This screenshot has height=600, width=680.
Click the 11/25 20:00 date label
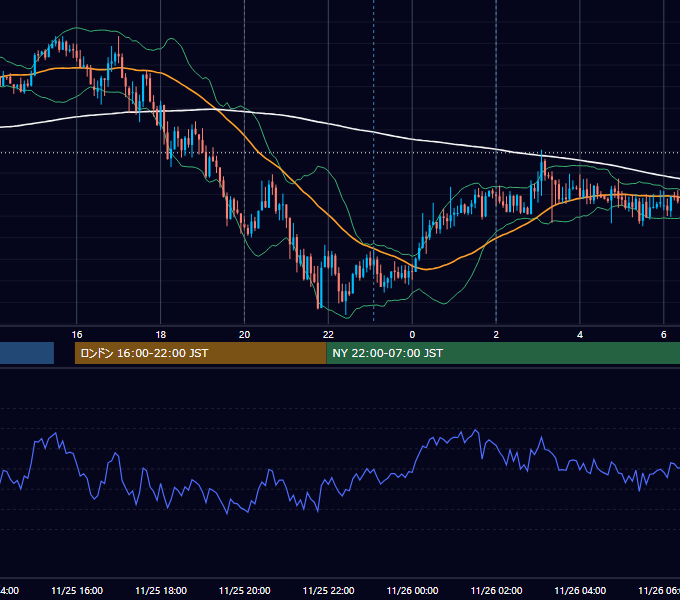245,590
